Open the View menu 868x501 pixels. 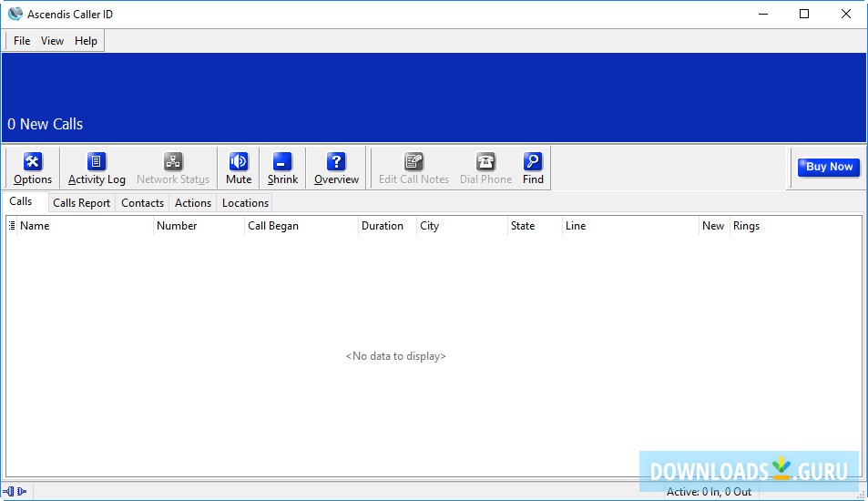(x=52, y=40)
